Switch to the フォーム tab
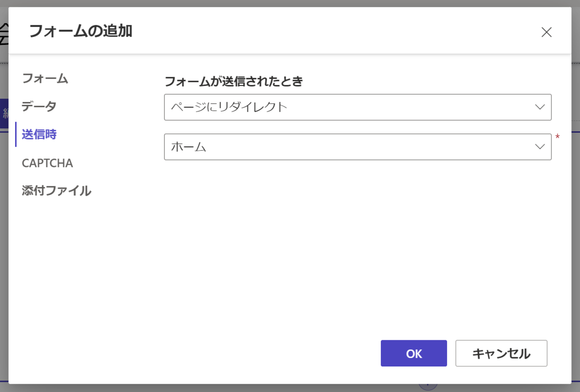580x392 pixels. point(45,78)
